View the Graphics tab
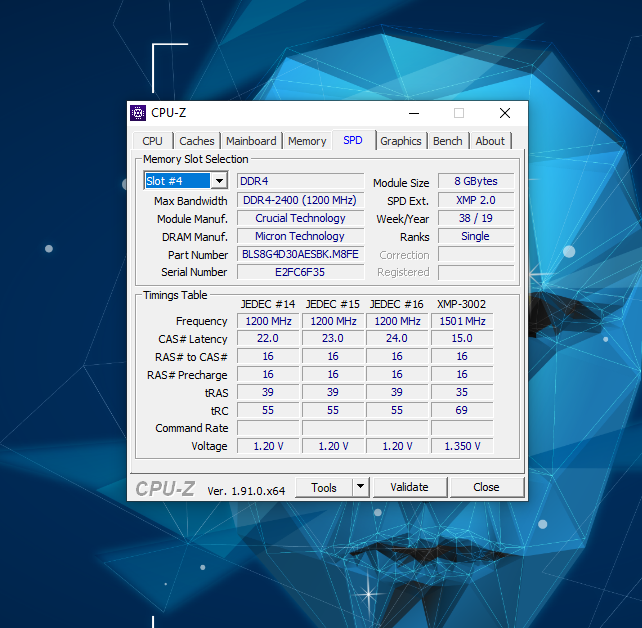 401,141
